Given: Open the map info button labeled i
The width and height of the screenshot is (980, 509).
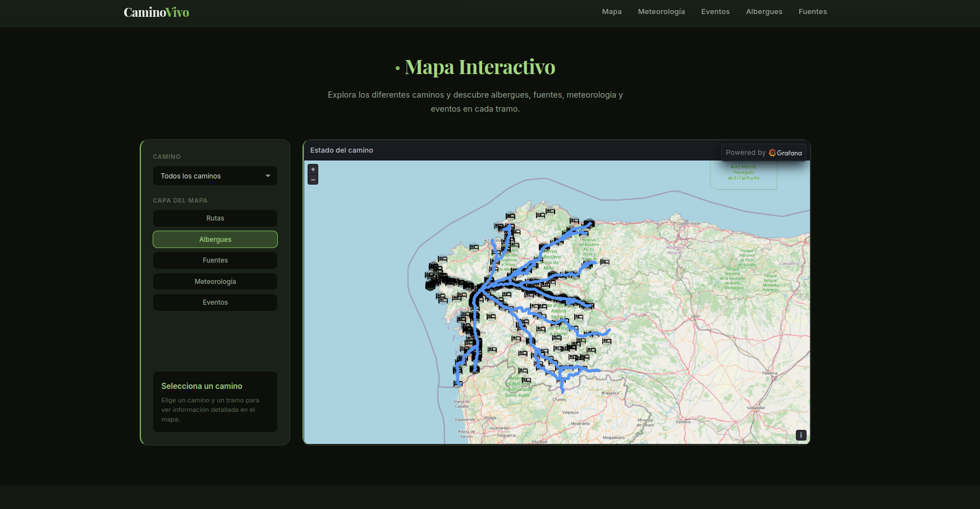Looking at the screenshot, I should pyautogui.click(x=801, y=435).
